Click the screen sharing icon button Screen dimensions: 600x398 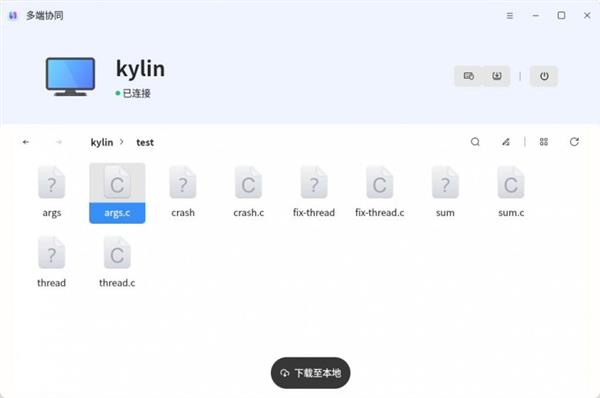click(x=468, y=76)
